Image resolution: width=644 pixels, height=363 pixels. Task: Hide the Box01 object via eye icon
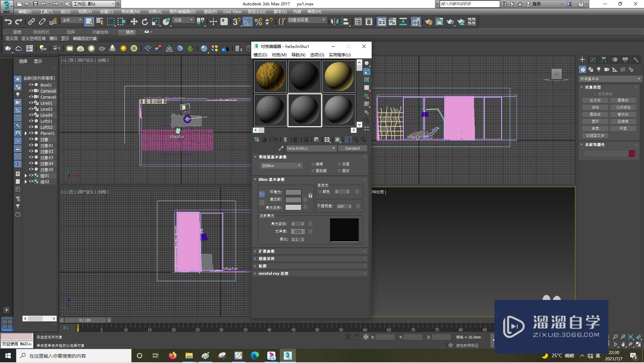[x=31, y=85]
